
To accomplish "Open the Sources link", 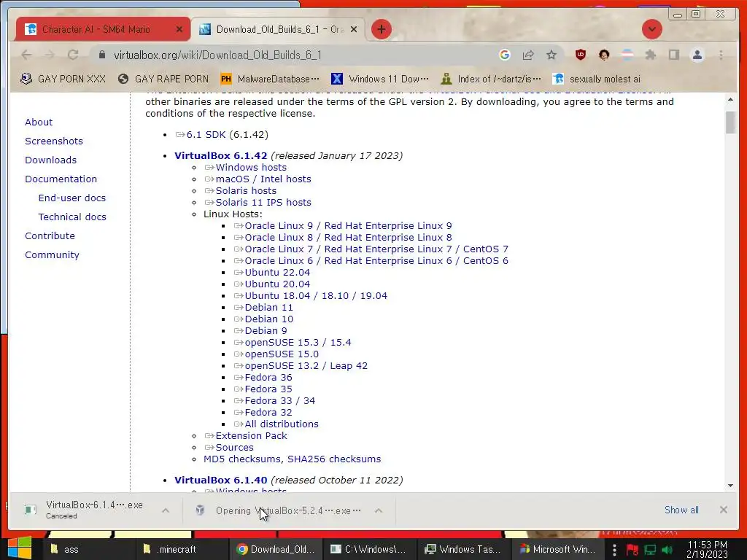I will [x=234, y=448].
